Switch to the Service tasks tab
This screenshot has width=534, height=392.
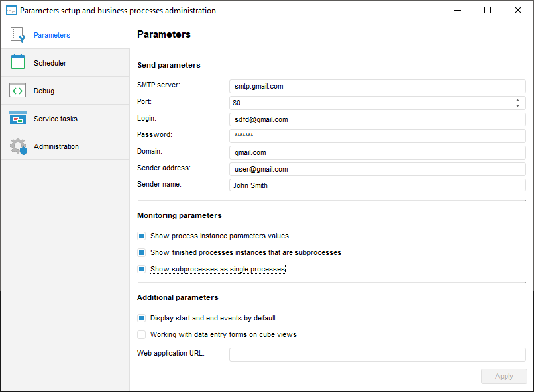pyautogui.click(x=56, y=119)
